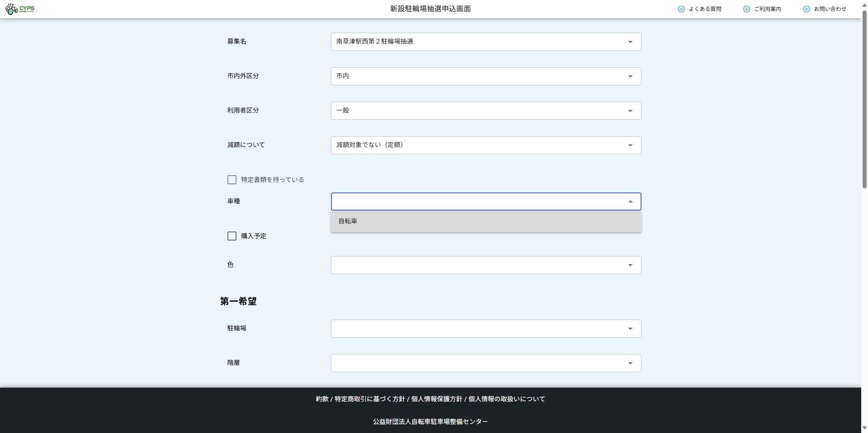Collapse the 車種 dropdown arrow
This screenshot has height=433, width=868.
630,202
